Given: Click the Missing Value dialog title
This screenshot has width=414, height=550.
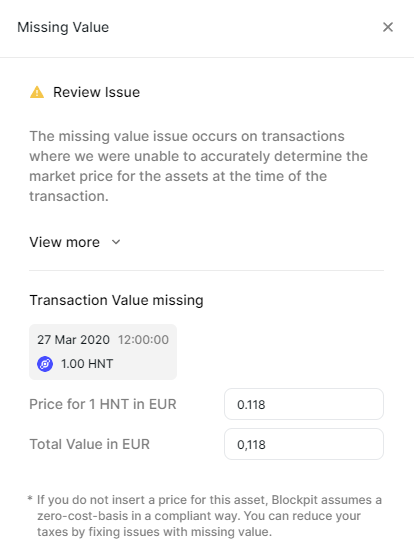Looking at the screenshot, I should pyautogui.click(x=63, y=27).
